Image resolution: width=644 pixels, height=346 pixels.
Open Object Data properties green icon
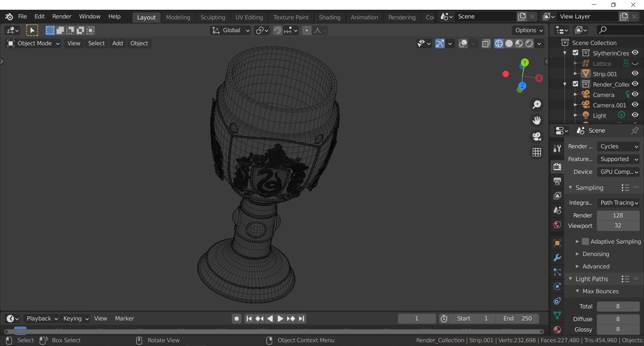(557, 315)
